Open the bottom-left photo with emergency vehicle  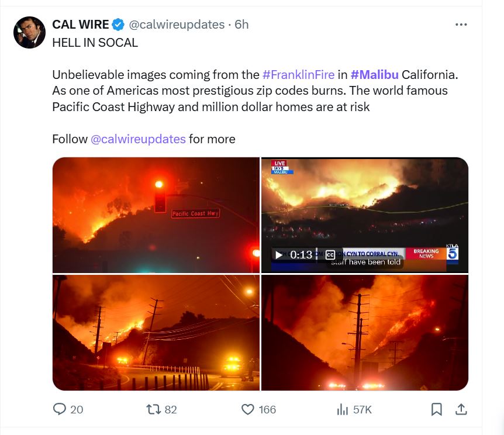(156, 332)
